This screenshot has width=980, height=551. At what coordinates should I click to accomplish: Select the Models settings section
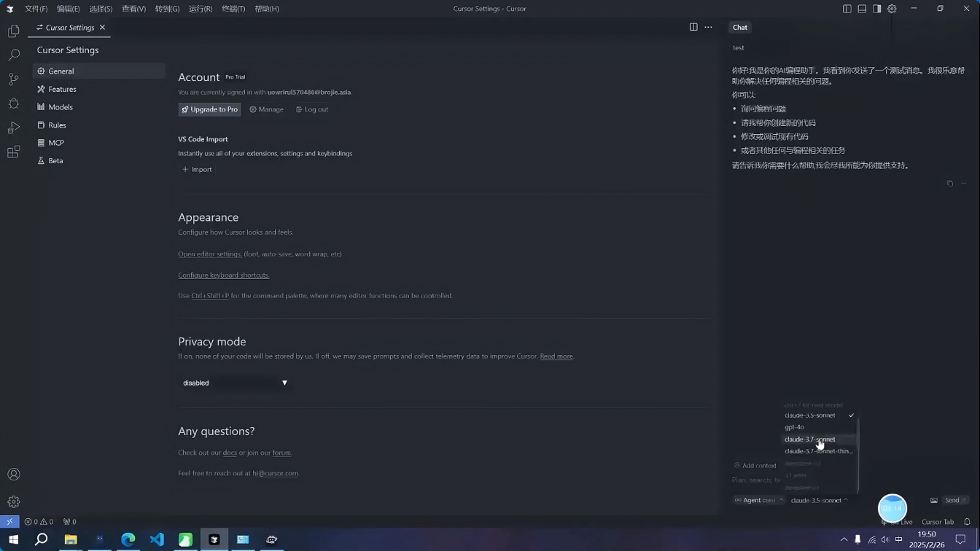click(99, 107)
